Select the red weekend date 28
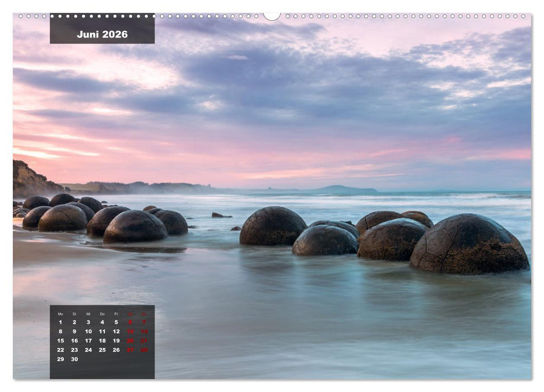 click(143, 349)
